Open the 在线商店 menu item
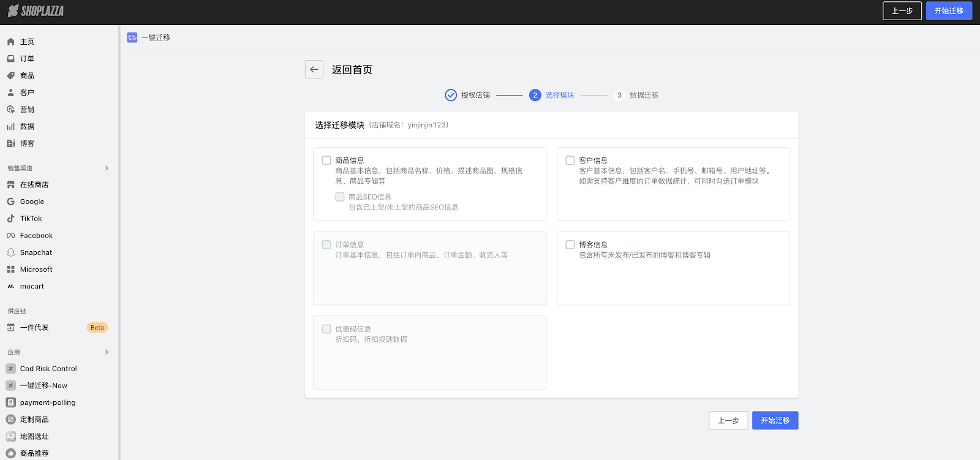The width and height of the screenshot is (980, 460). click(x=34, y=185)
